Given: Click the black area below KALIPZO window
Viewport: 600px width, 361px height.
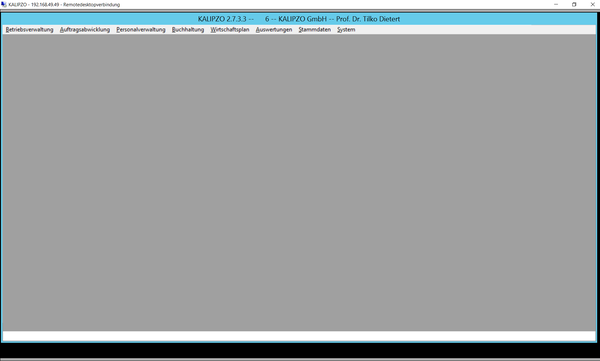Looking at the screenshot, I should (x=300, y=350).
